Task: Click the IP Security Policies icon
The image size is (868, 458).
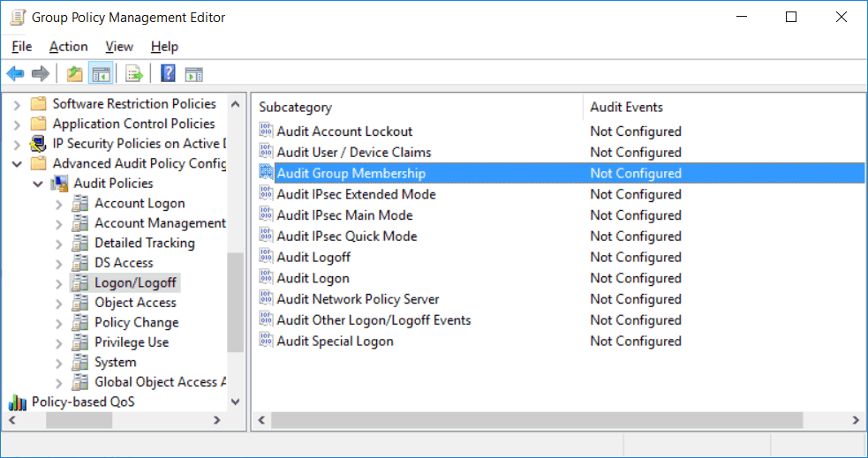Action: tap(38, 143)
